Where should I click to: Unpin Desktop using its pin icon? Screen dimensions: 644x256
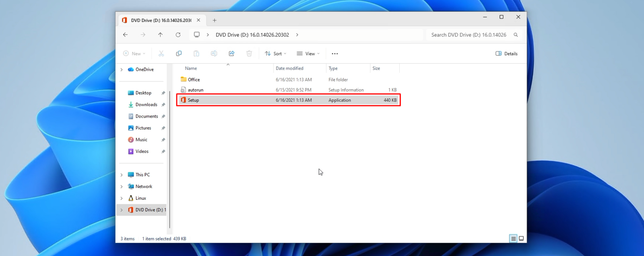[163, 93]
